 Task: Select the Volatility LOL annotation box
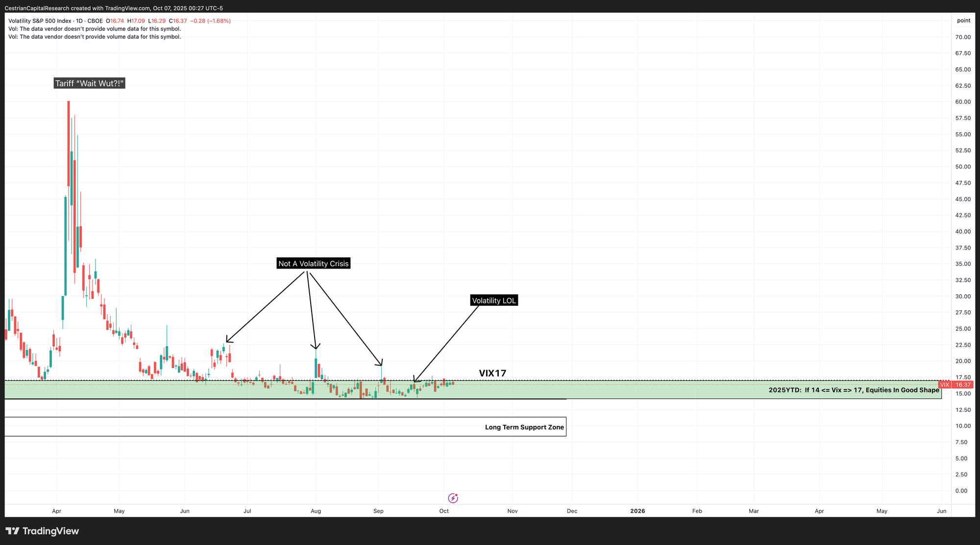(x=493, y=300)
